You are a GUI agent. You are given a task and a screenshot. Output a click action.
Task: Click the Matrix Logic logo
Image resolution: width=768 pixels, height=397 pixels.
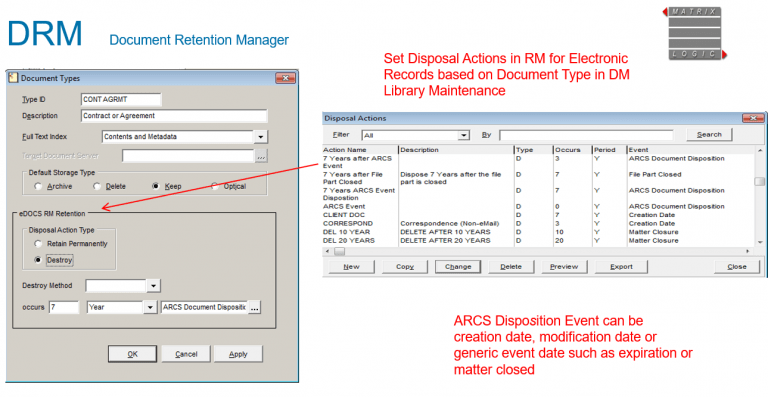695,33
